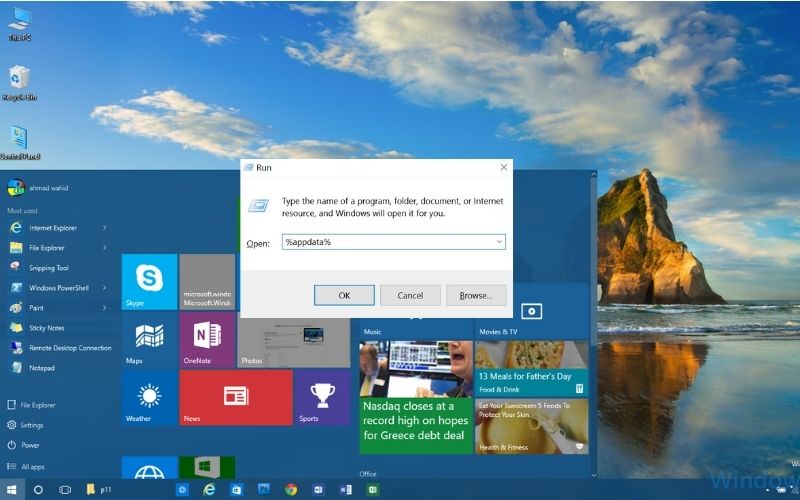
Task: Open the Maps tile
Action: tap(149, 340)
